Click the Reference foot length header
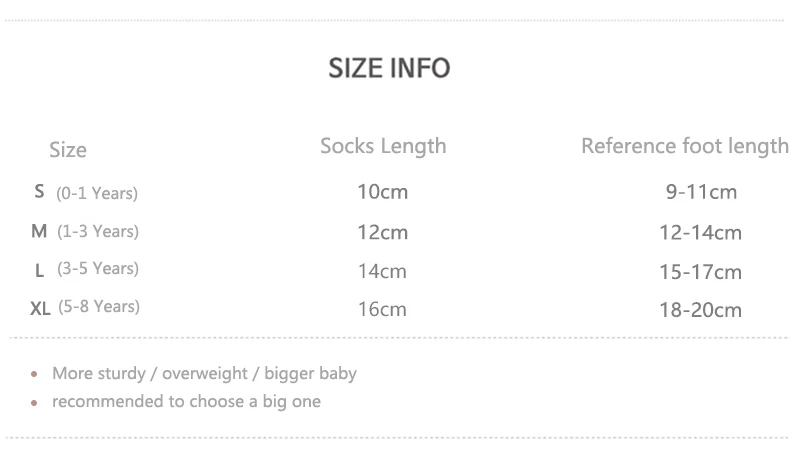The width and height of the screenshot is (790, 452). pyautogui.click(x=684, y=146)
